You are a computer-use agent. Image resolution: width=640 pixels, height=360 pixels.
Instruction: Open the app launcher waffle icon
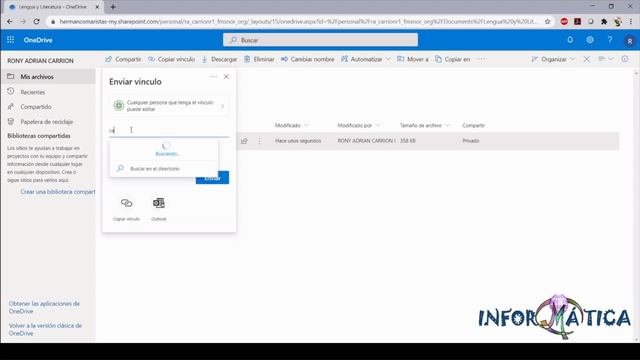pos(10,40)
